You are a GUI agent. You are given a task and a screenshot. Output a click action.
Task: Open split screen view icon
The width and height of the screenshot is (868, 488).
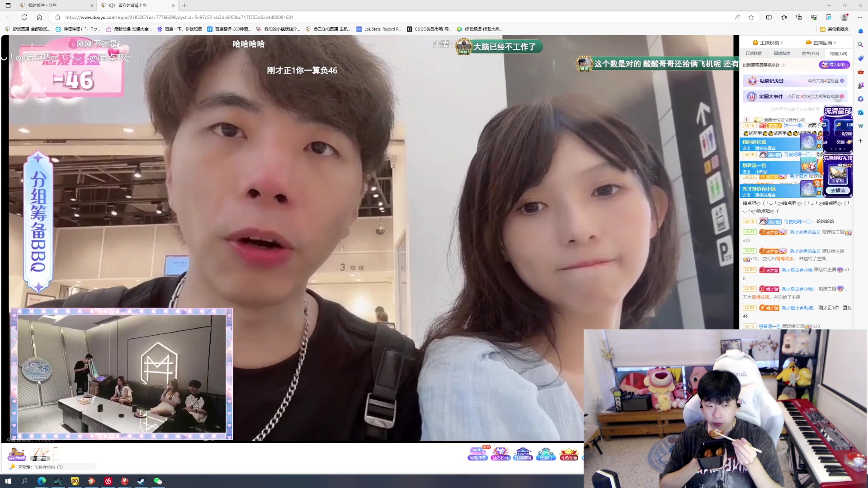(x=769, y=17)
